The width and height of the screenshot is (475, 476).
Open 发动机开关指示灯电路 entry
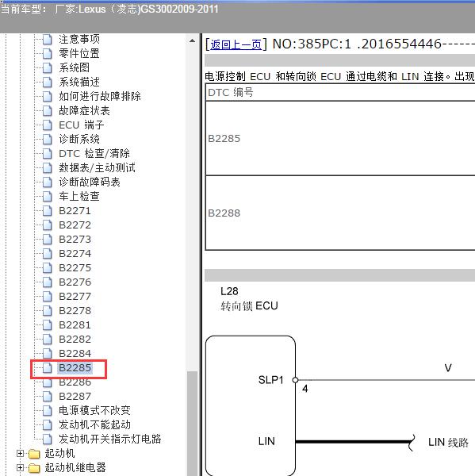[x=109, y=439]
